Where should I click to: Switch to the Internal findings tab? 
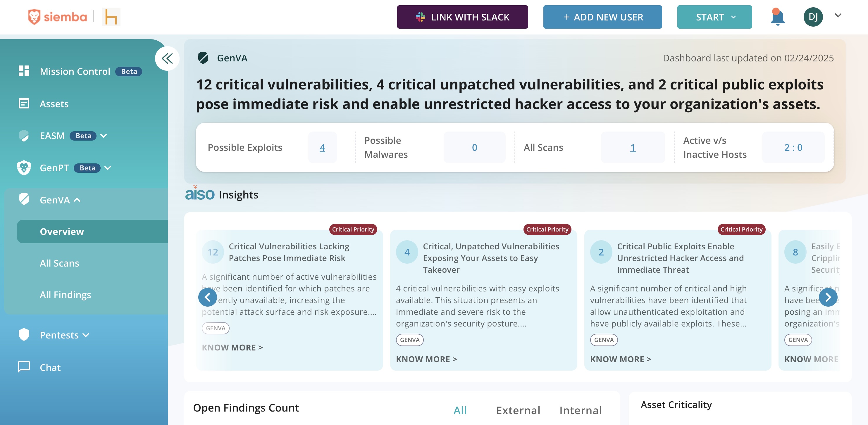tap(580, 410)
